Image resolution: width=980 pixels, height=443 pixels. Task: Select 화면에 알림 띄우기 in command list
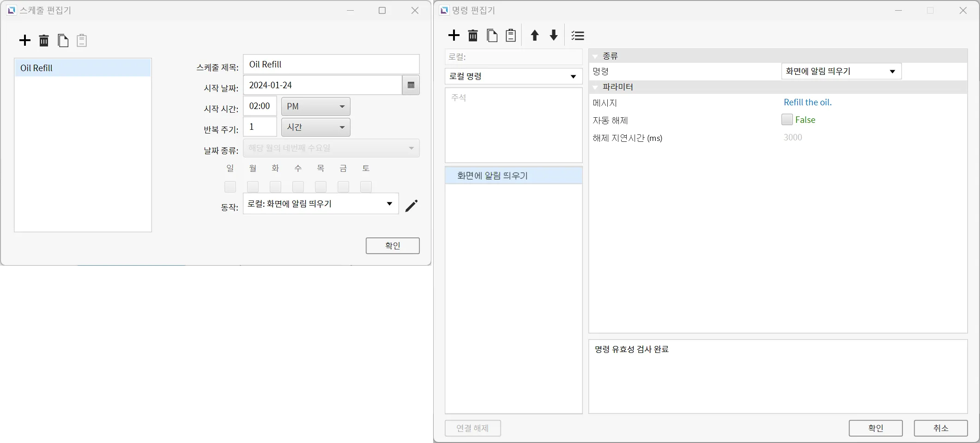click(513, 176)
